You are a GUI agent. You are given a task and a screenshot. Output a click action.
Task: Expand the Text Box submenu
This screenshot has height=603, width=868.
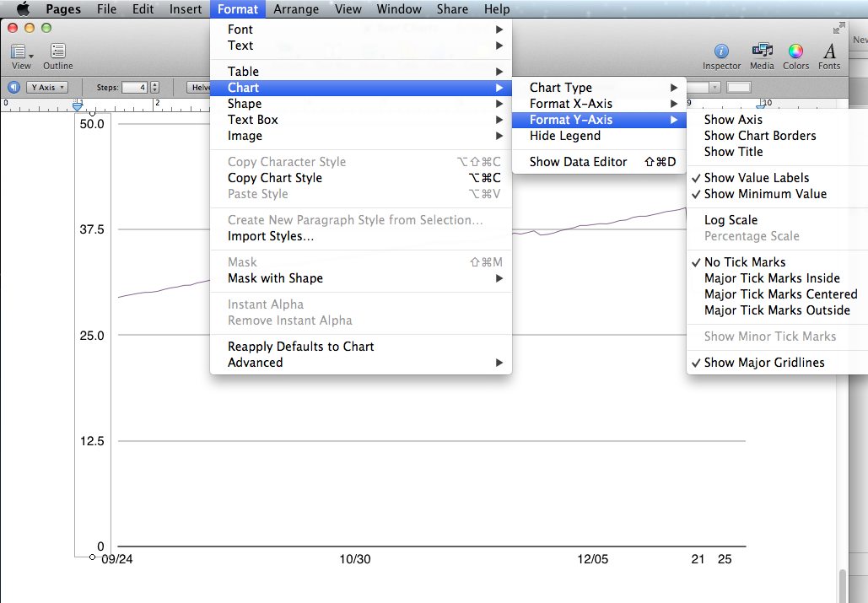coord(361,120)
